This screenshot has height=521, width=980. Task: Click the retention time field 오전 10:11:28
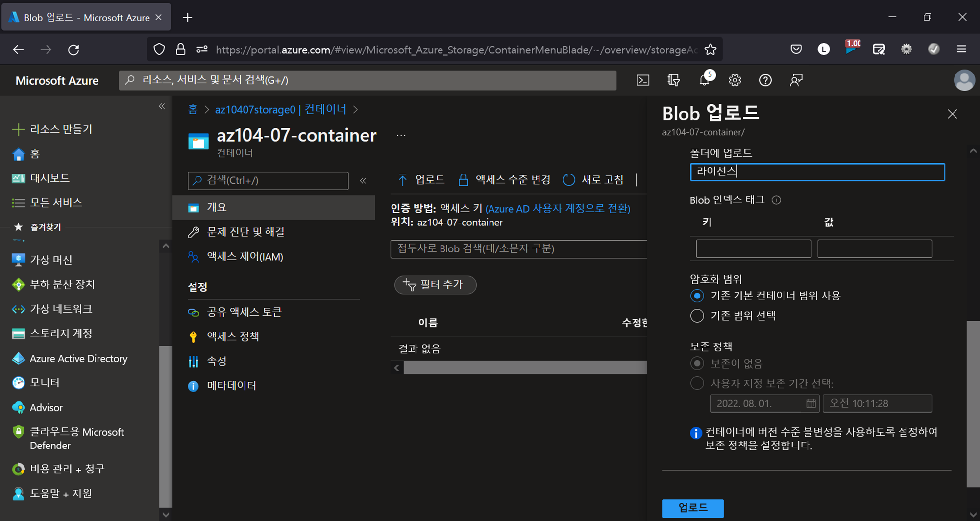pos(877,404)
